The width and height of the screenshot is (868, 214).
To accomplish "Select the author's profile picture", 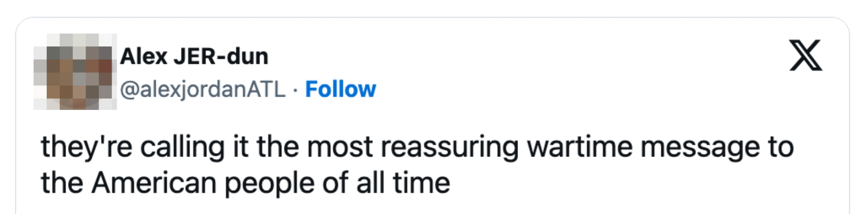I will point(75,71).
